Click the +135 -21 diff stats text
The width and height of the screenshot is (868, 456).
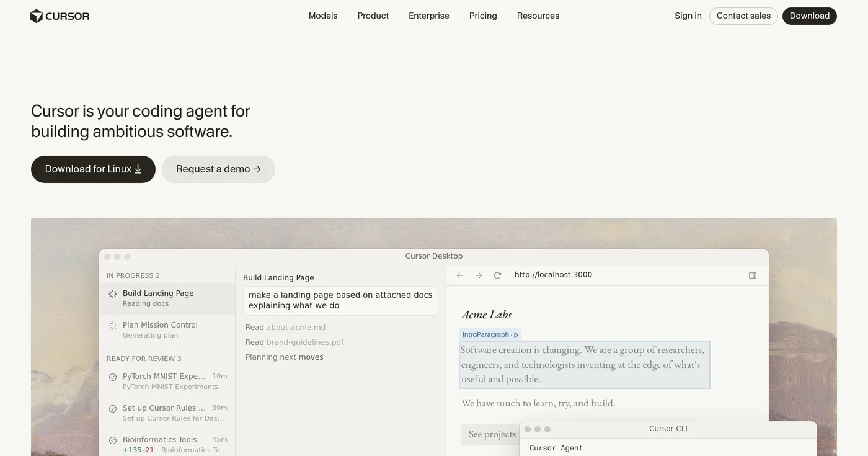point(138,450)
